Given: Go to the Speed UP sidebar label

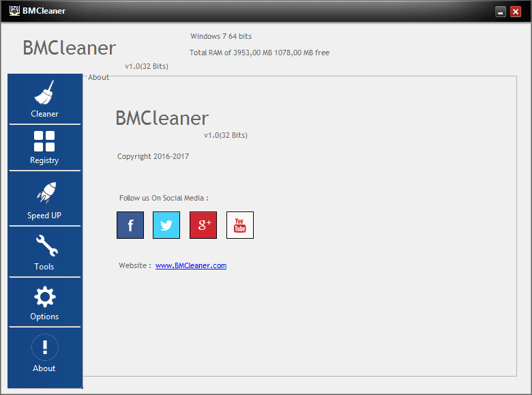Looking at the screenshot, I should click(44, 216).
